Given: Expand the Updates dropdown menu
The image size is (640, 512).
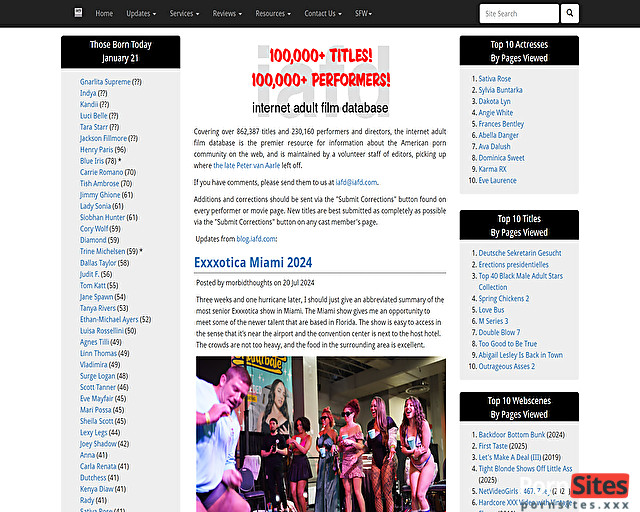Looking at the screenshot, I should click(141, 13).
